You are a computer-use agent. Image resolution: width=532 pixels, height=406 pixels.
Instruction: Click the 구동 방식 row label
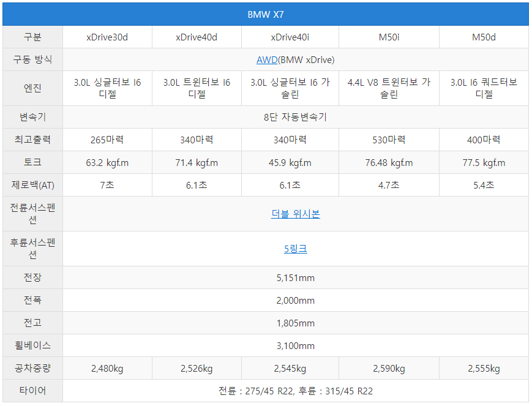click(32, 60)
